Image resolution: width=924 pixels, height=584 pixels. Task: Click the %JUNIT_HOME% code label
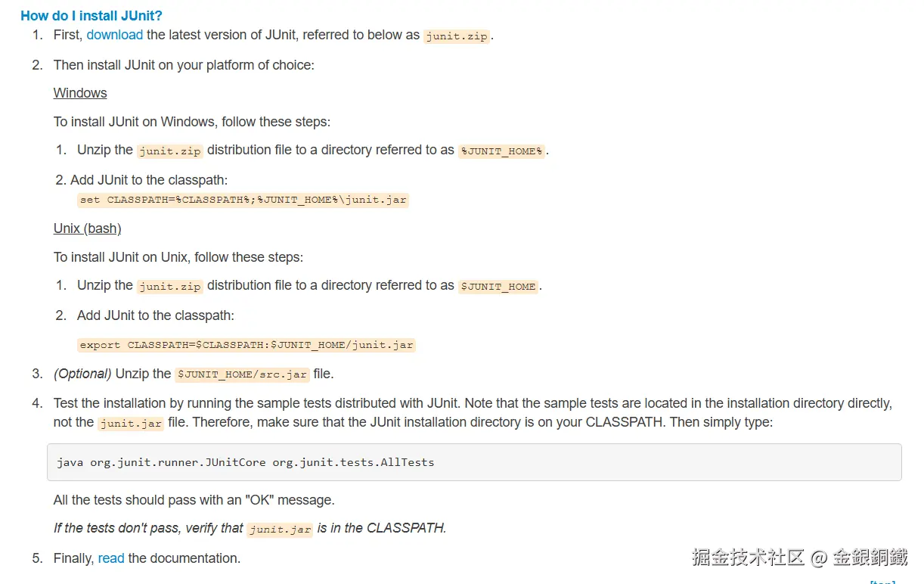[x=501, y=151]
